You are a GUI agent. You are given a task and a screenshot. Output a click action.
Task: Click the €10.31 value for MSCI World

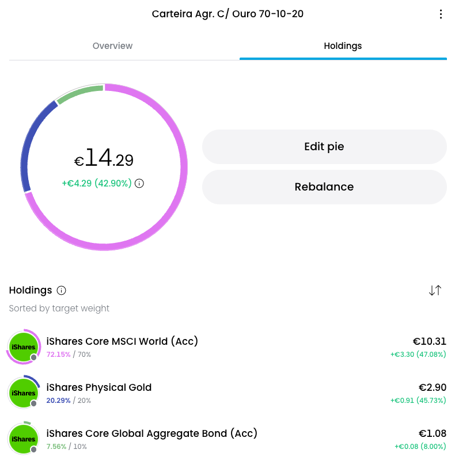tap(429, 341)
